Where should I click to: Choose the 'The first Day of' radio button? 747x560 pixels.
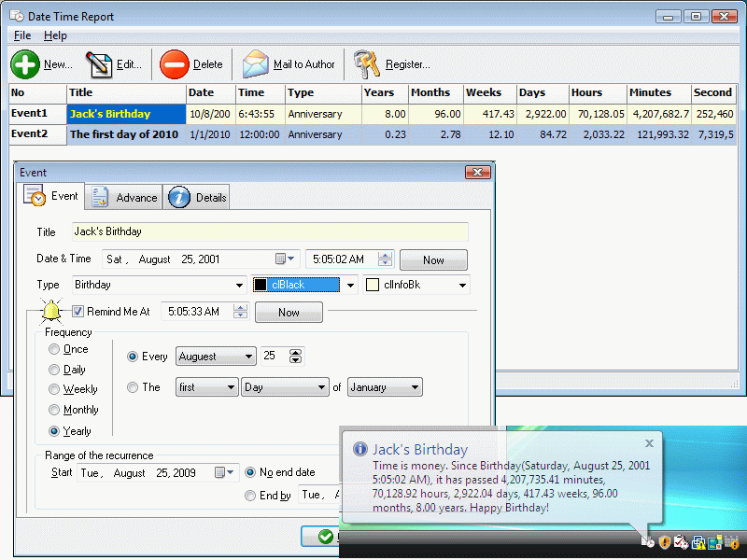click(x=133, y=387)
